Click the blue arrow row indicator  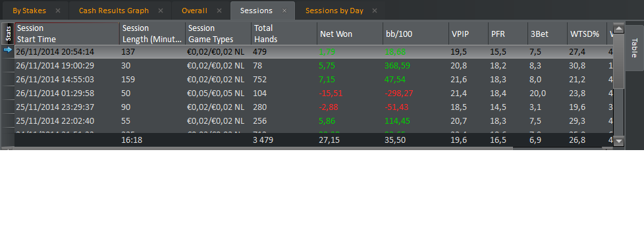tap(8, 50)
